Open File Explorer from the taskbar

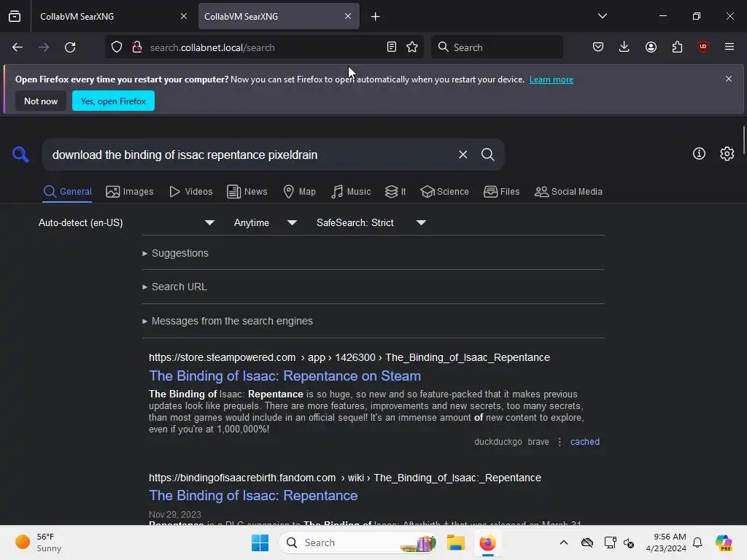[455, 542]
